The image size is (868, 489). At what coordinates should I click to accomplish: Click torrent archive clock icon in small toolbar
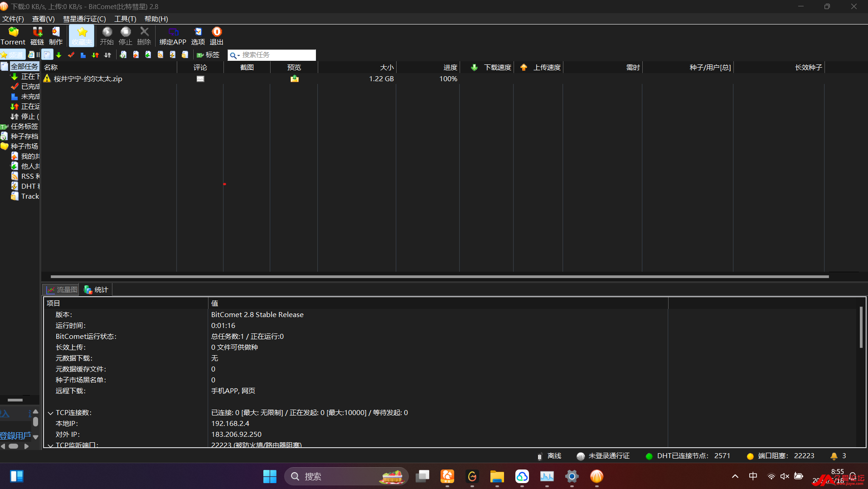[123, 55]
